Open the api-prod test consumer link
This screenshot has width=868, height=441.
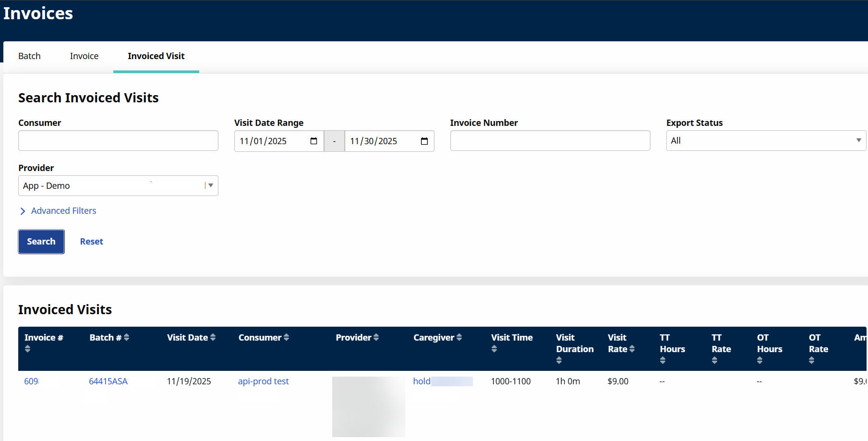263,381
